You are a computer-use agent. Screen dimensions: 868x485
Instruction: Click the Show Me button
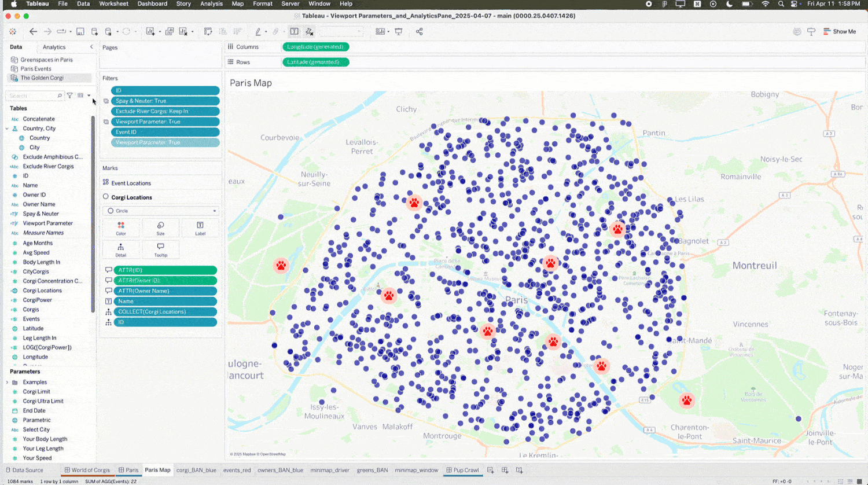[x=840, y=32]
